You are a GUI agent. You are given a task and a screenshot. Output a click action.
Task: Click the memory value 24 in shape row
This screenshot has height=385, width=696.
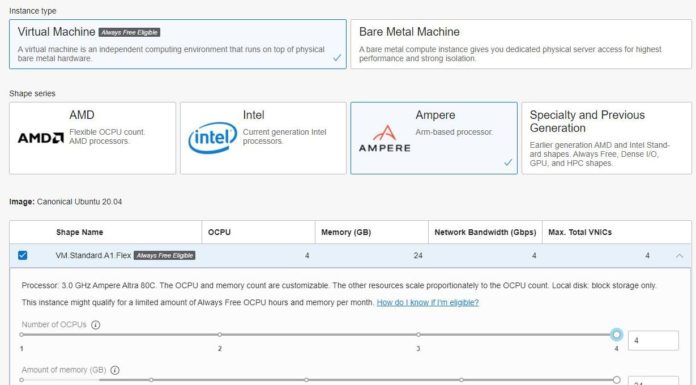[x=418, y=256]
